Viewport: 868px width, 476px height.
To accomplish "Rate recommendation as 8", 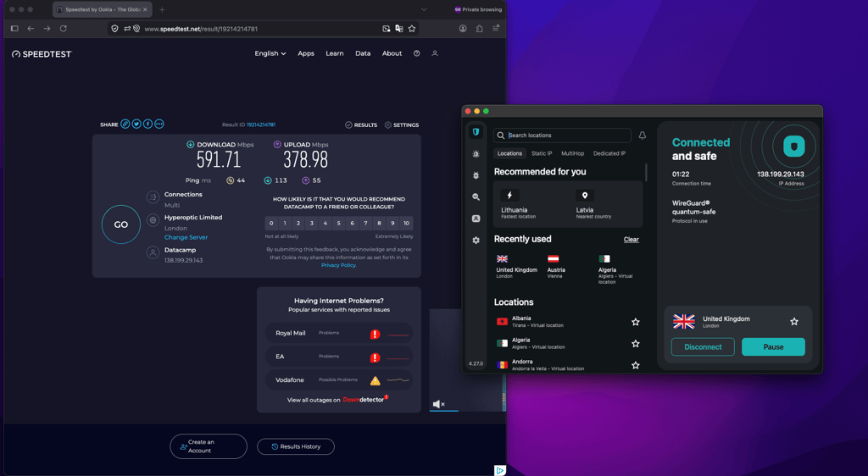I will [x=379, y=224].
